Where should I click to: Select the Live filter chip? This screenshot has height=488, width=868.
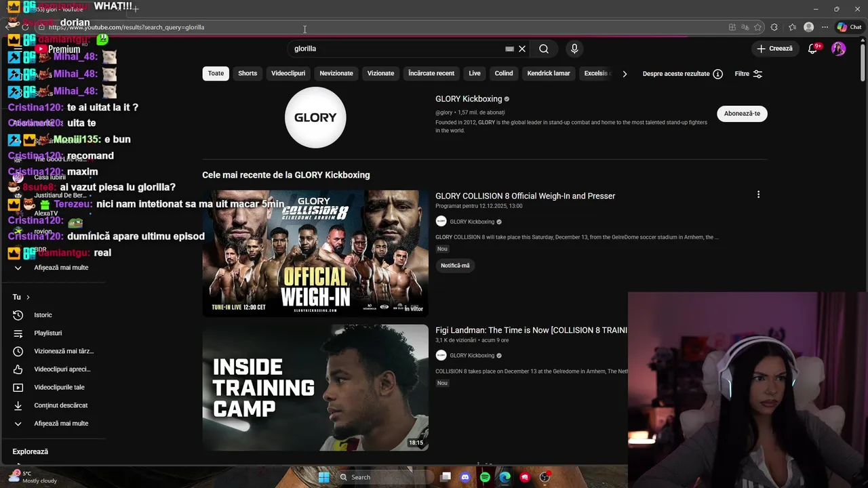475,73
